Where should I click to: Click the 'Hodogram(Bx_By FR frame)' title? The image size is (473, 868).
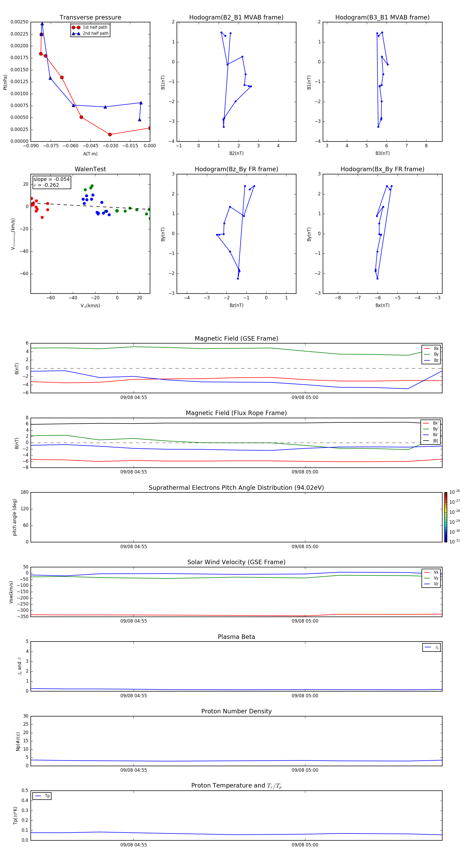tap(382, 169)
